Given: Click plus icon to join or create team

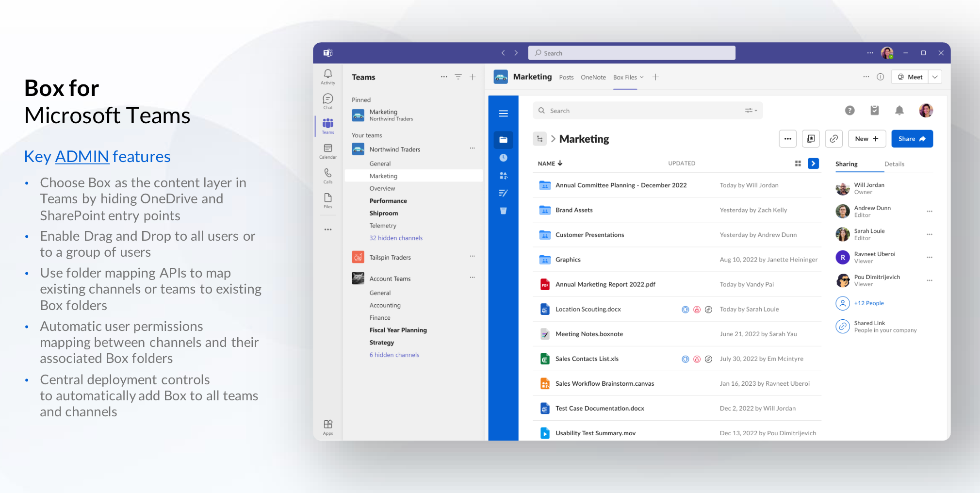Looking at the screenshot, I should click(x=473, y=77).
